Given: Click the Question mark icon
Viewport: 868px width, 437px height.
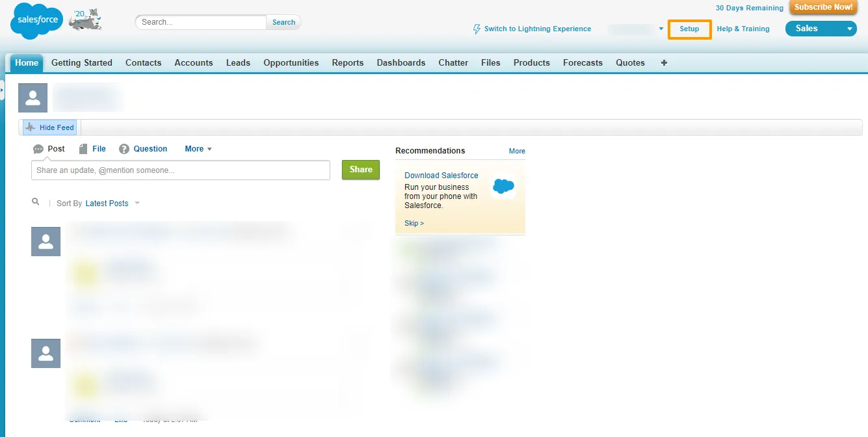Looking at the screenshot, I should [124, 149].
